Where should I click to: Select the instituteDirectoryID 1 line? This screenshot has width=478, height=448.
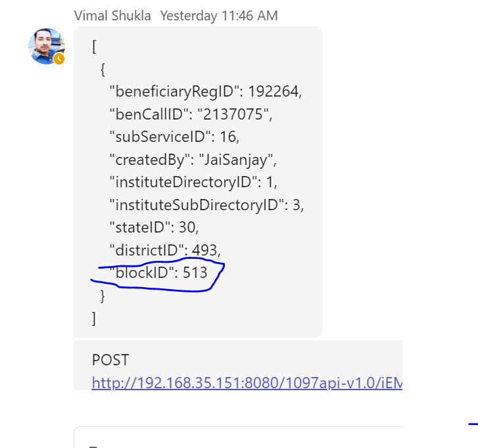193,182
